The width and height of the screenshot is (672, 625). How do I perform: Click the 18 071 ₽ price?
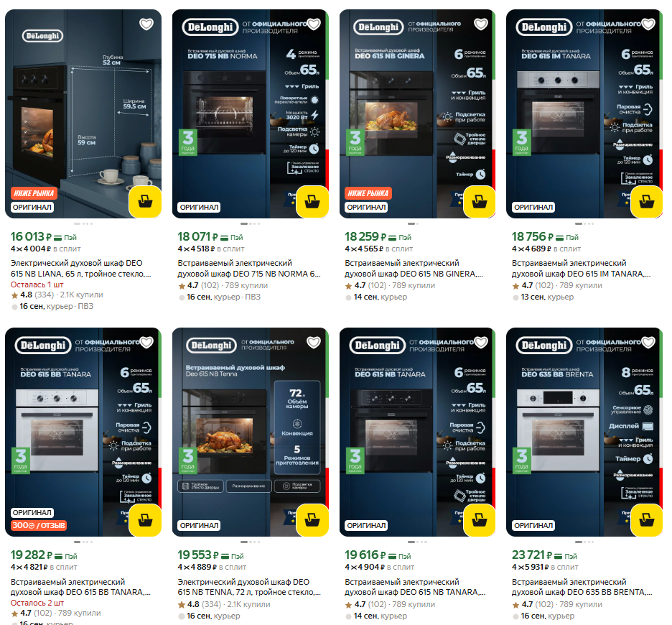[197, 237]
